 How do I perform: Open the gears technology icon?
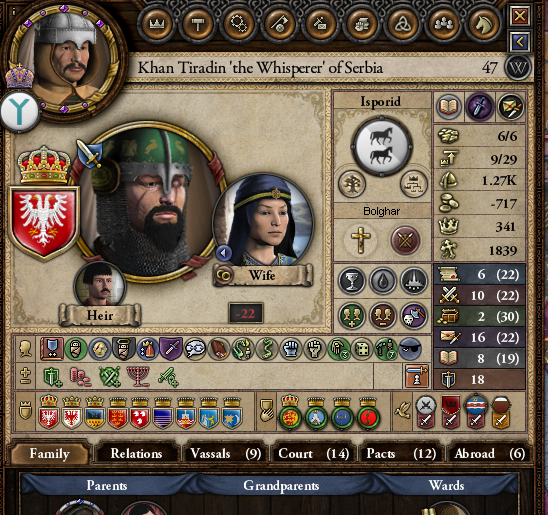click(239, 25)
